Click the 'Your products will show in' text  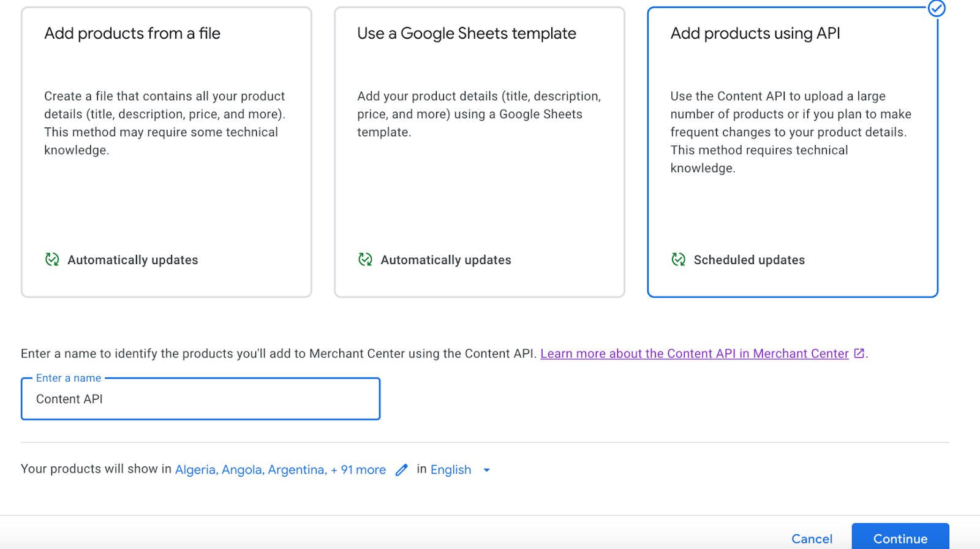[x=96, y=469]
